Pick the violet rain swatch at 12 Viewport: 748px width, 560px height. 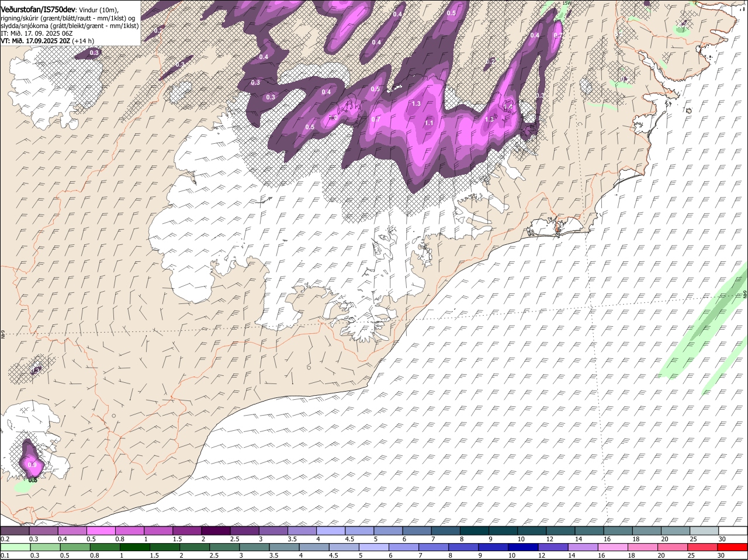(553, 547)
